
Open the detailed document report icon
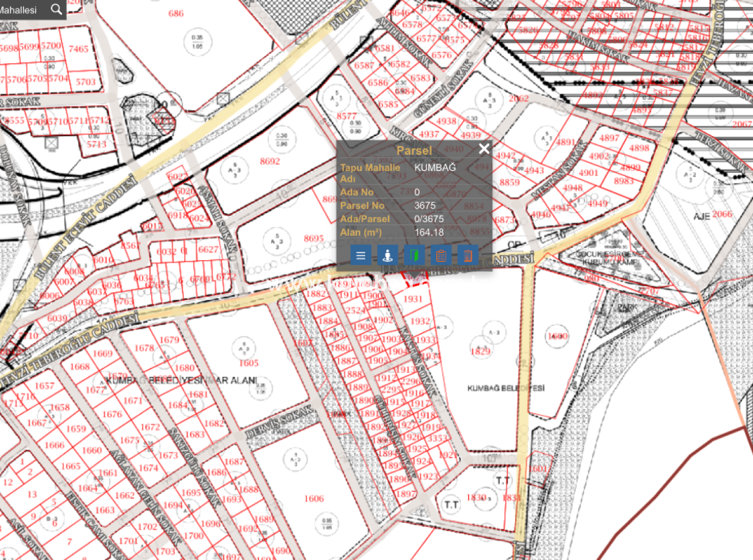click(468, 255)
